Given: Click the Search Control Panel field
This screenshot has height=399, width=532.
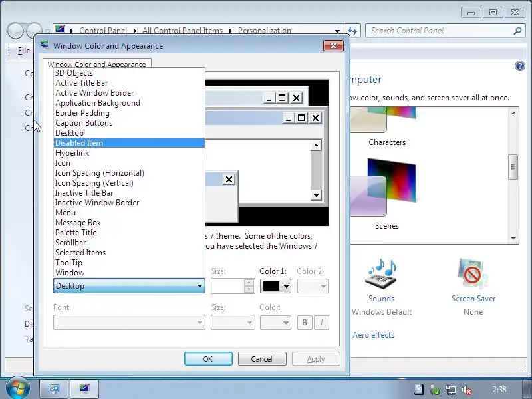Looking at the screenshot, I should pos(441,31).
